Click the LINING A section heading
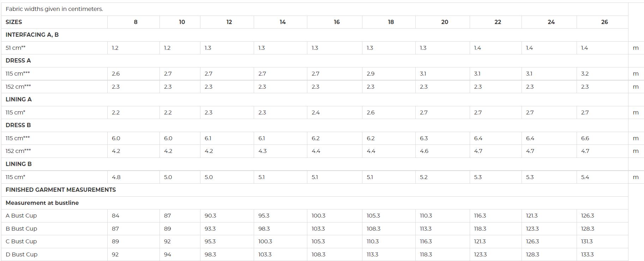The width and height of the screenshot is (644, 261). [19, 99]
